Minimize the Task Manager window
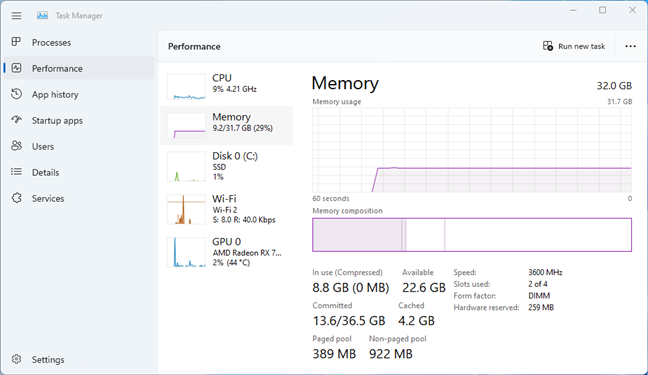Viewport: 648px width, 375px height. pyautogui.click(x=573, y=10)
